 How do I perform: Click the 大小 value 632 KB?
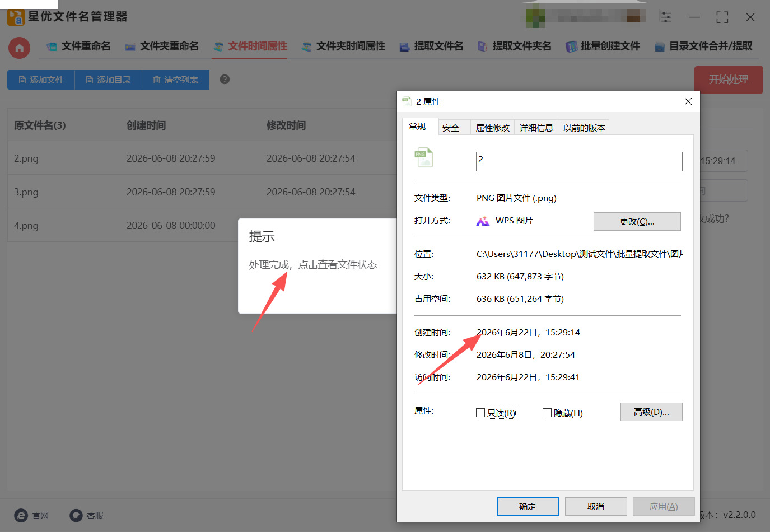pos(520,276)
